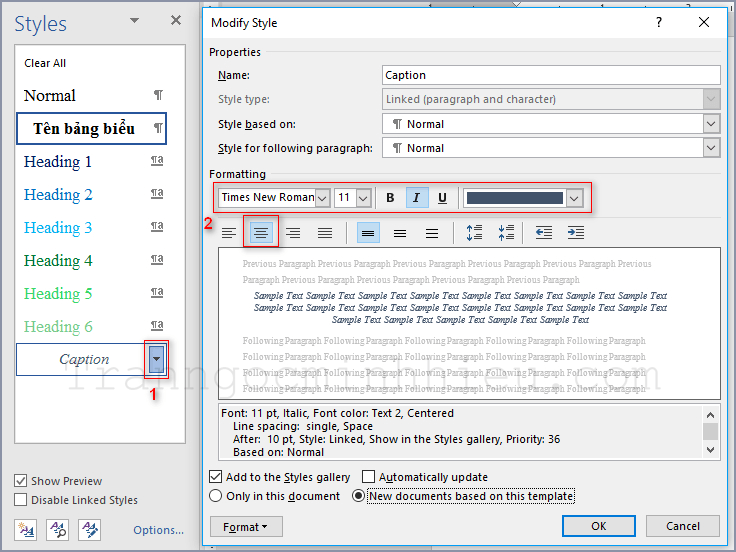This screenshot has width=736, height=552.
Task: Select Only in this document radio button
Action: point(216,496)
